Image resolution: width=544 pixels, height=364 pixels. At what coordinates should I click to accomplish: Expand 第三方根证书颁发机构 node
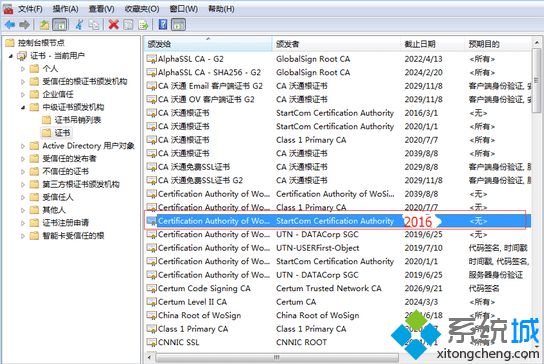click(23, 185)
